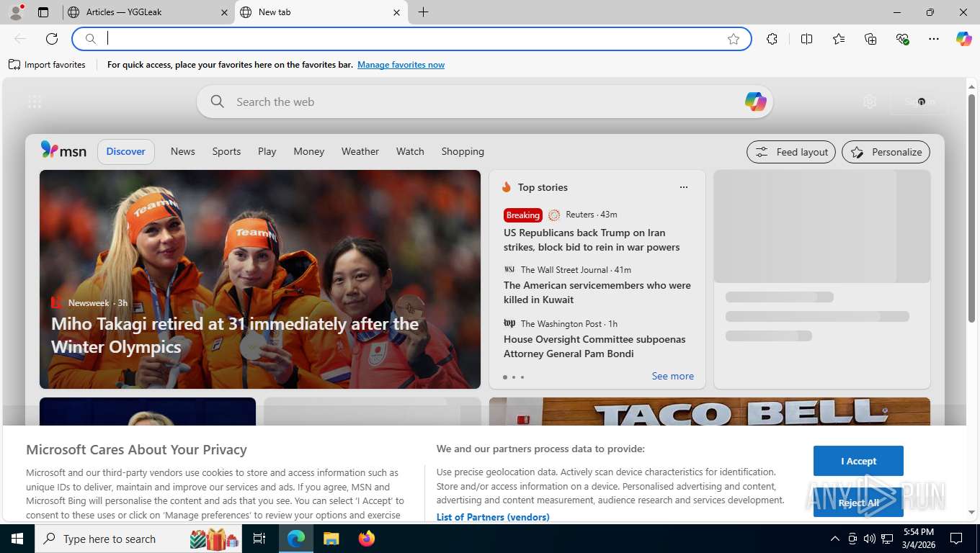Toggle the split screen icon
The height and width of the screenshot is (553, 980).
(x=806, y=39)
